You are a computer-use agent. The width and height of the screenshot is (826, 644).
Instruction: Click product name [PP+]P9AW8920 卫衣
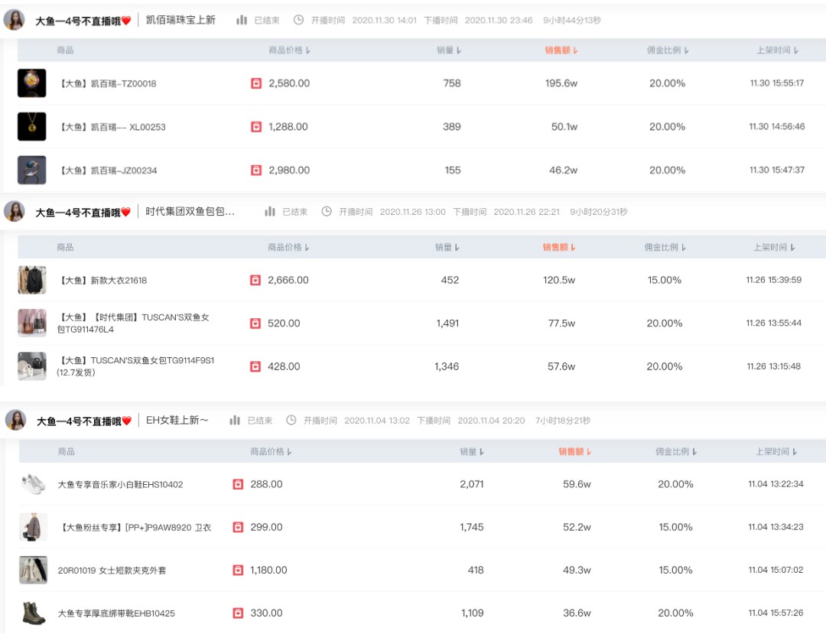[135, 528]
